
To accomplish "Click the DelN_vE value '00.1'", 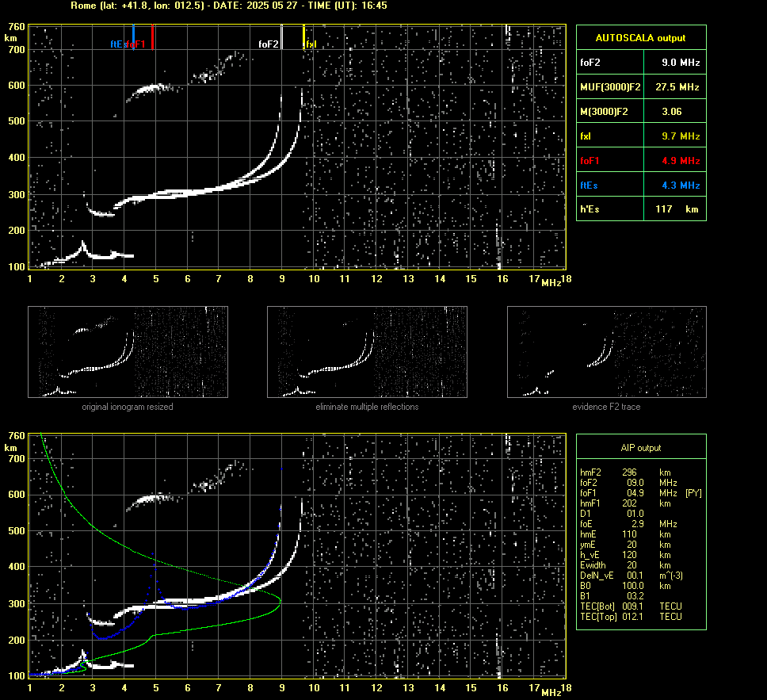I will pos(635,576).
